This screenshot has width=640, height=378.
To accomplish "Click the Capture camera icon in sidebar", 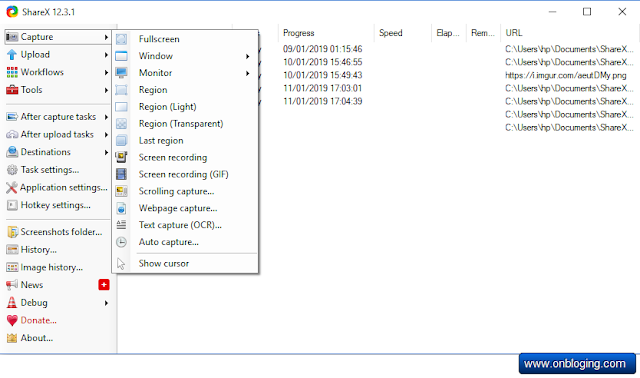I will [x=12, y=37].
